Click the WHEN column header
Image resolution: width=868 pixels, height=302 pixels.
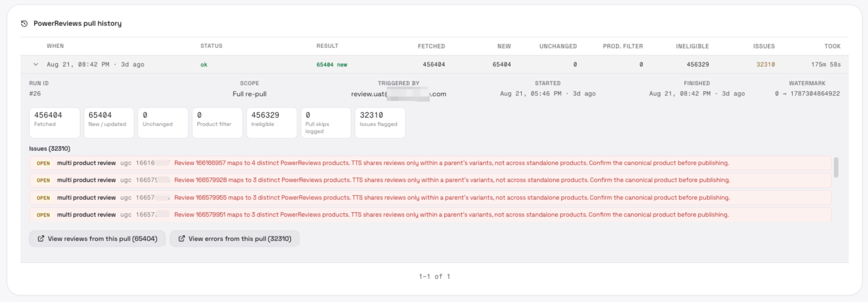point(55,46)
